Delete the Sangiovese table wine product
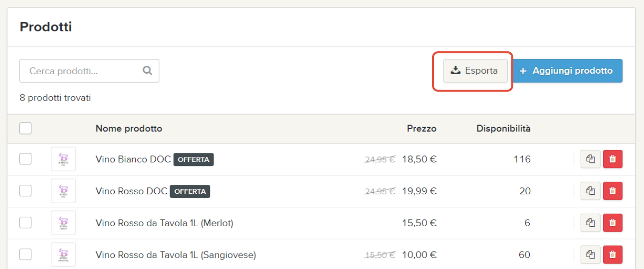Screen dimensions: 644x269 coord(613,255)
